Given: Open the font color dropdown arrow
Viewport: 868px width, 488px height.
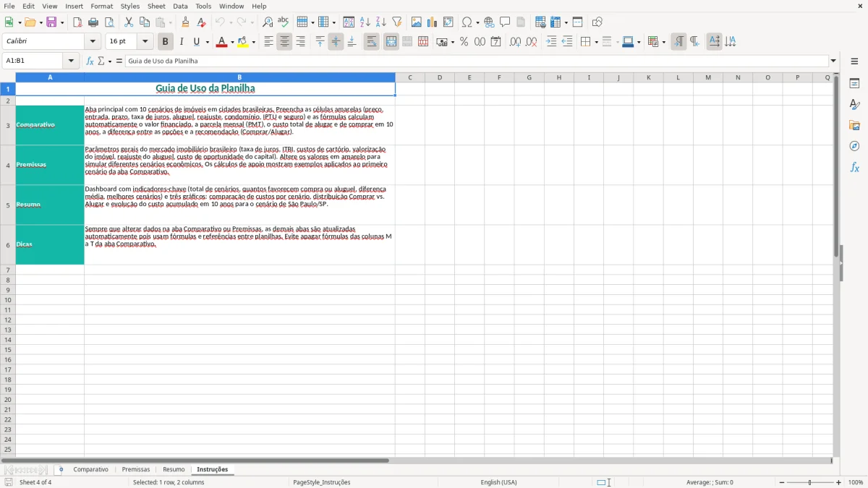Looking at the screenshot, I should tap(232, 42).
